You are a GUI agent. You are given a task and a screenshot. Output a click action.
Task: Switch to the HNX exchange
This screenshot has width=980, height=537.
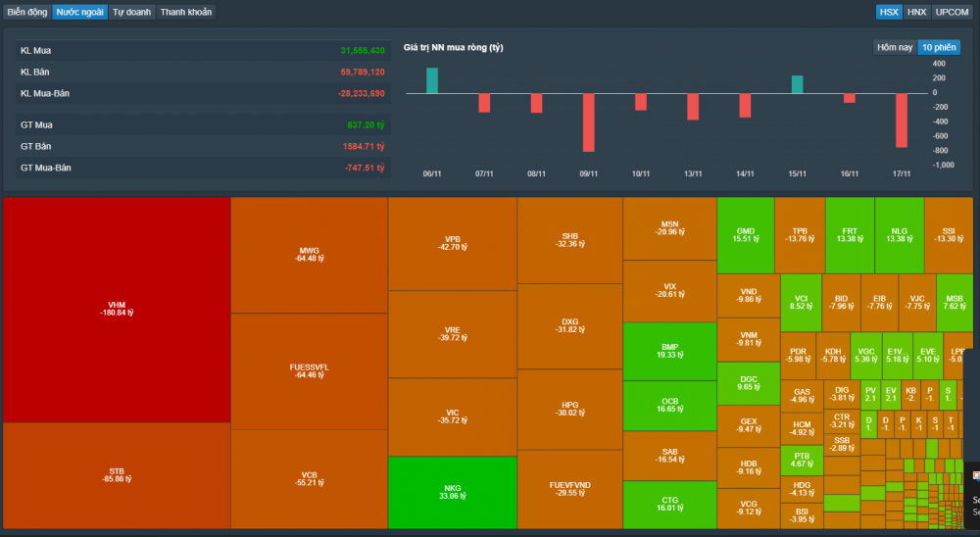(917, 12)
